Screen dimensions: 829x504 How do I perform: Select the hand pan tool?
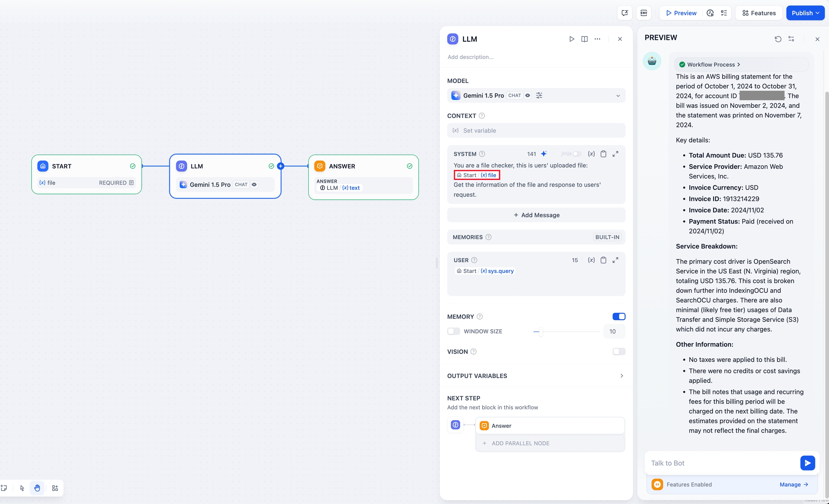click(x=37, y=488)
